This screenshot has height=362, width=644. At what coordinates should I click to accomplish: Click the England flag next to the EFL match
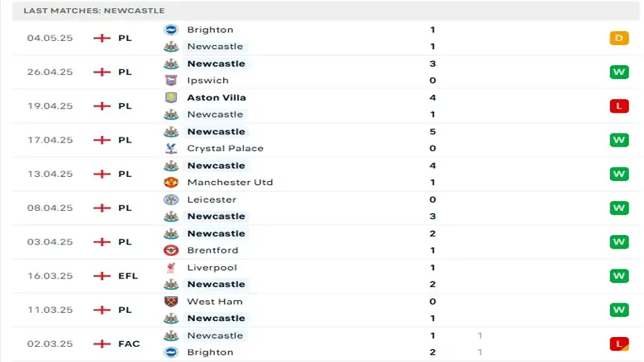[101, 276]
